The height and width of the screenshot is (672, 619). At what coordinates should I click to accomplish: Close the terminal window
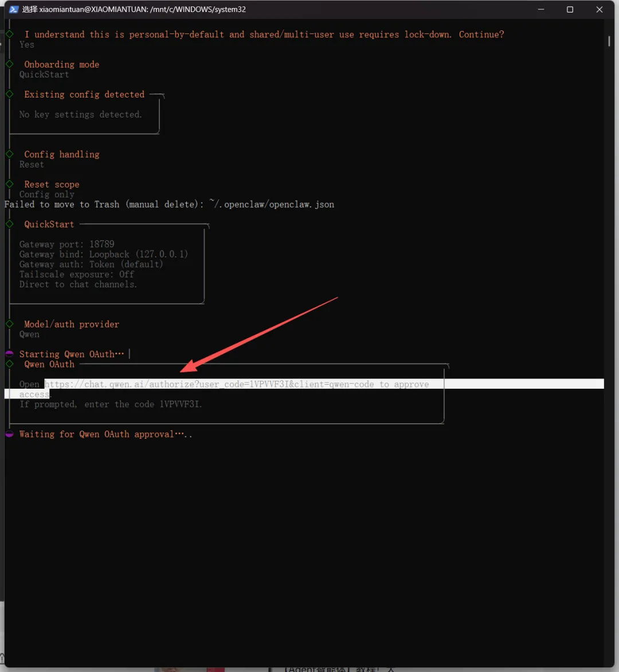(600, 9)
